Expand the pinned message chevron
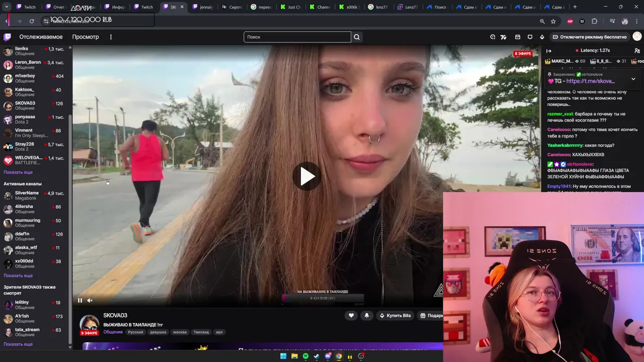Viewport: 644px width, 362px height. pyautogui.click(x=633, y=79)
